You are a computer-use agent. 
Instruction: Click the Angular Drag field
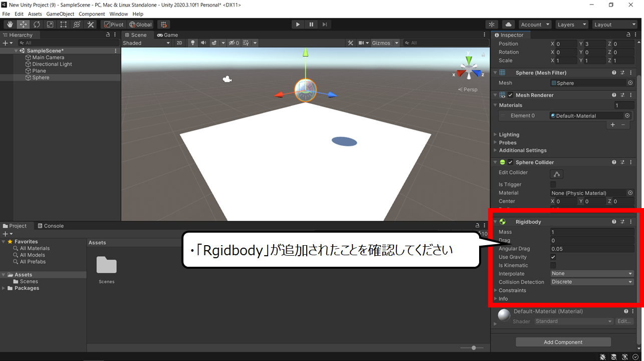point(592,249)
